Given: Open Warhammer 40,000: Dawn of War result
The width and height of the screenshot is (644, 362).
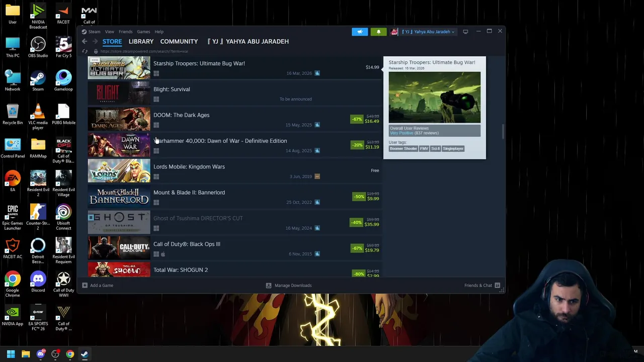Looking at the screenshot, I should 234,145.
